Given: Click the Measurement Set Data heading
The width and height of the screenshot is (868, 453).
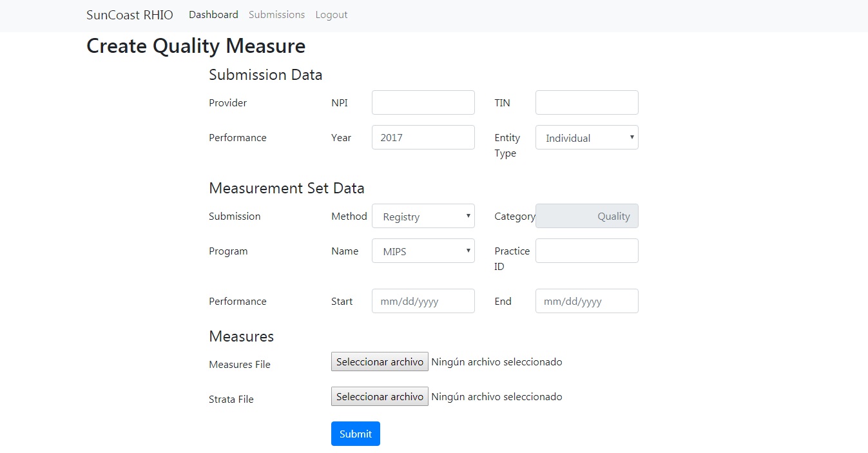Looking at the screenshot, I should coord(287,188).
